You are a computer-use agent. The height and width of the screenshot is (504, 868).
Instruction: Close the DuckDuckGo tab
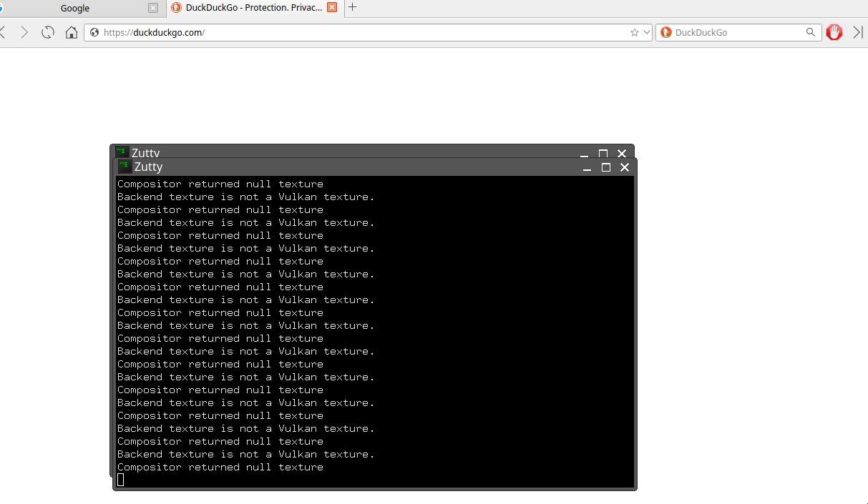click(x=331, y=8)
